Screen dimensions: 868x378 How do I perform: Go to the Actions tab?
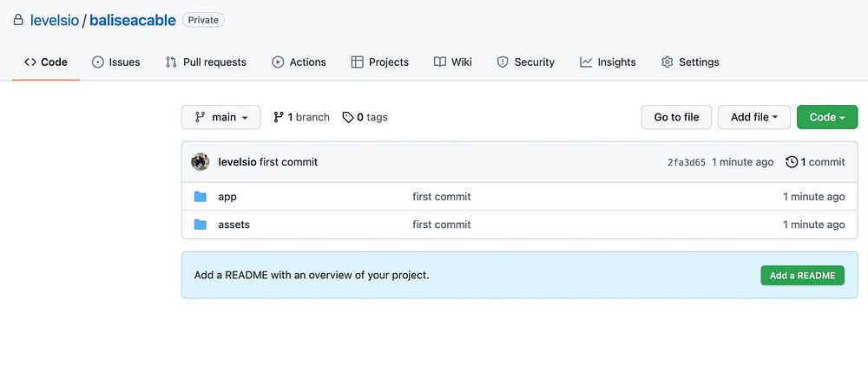pos(299,62)
